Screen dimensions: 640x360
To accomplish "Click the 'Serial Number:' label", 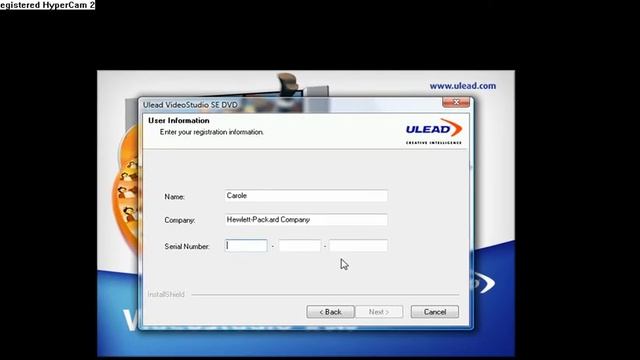I will [x=187, y=247].
